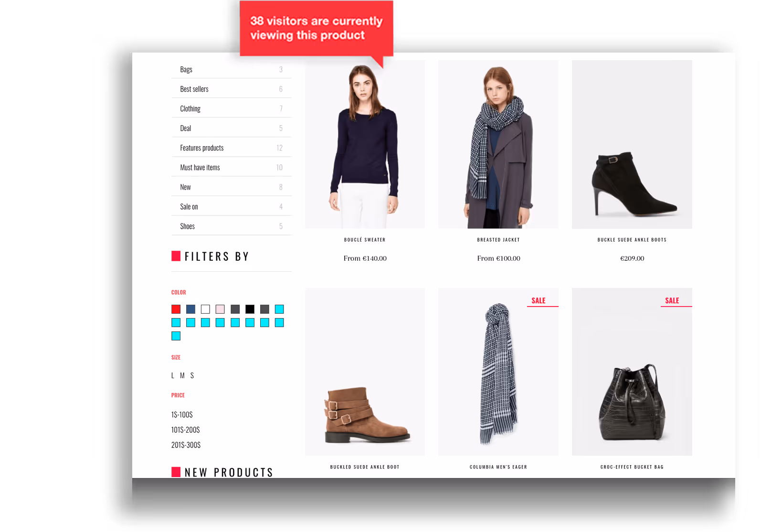This screenshot has width=782, height=532.
Task: Open the Sale on category
Action: click(231, 206)
